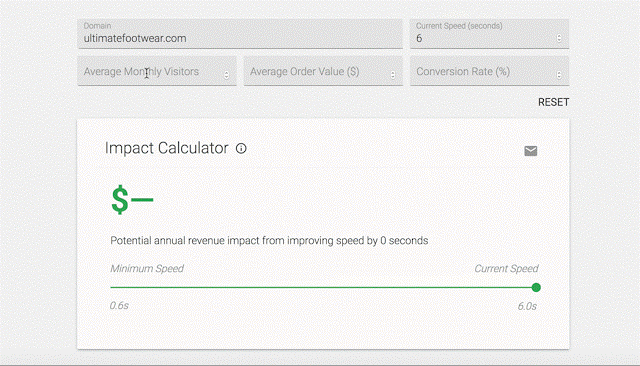The image size is (640, 366).
Task: Click the RESET button
Action: [x=553, y=102]
